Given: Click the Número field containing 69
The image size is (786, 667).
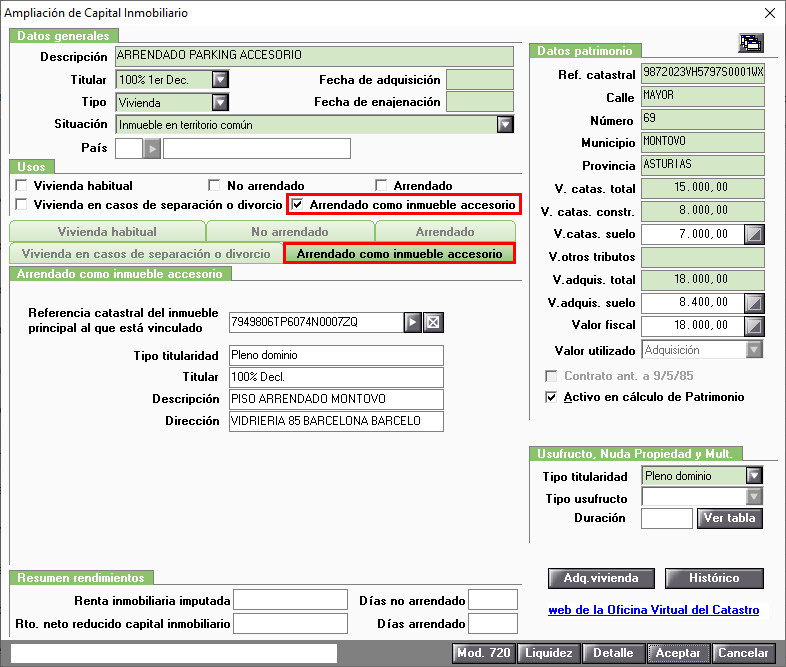Looking at the screenshot, I should pos(703,119).
